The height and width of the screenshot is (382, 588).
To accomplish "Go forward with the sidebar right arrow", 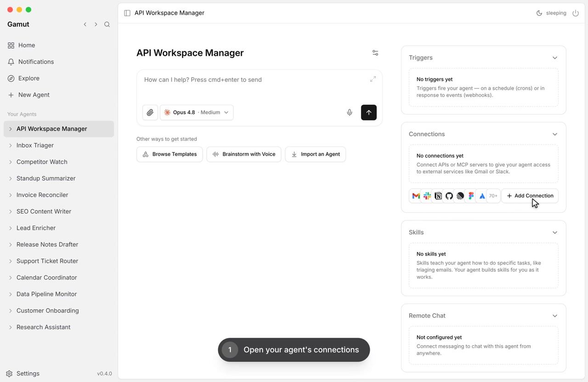I will 96,24.
